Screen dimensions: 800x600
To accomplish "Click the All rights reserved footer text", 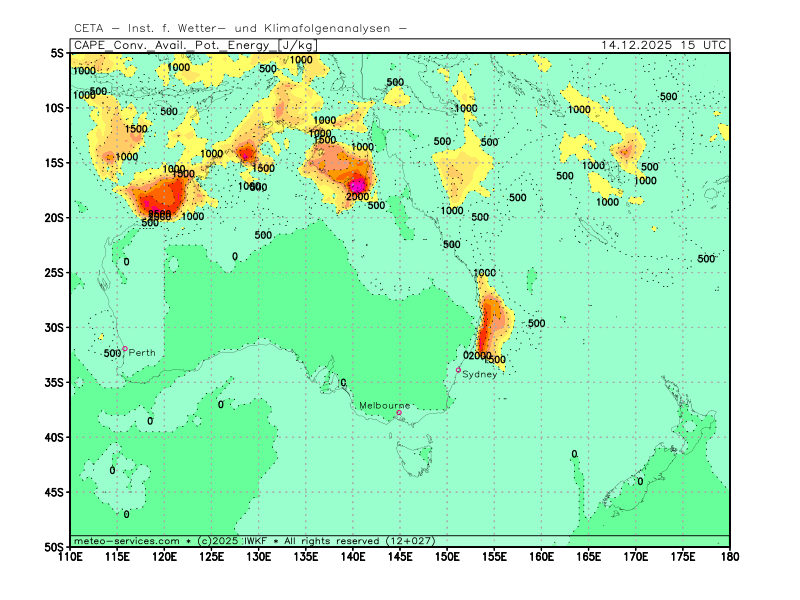I will (331, 541).
